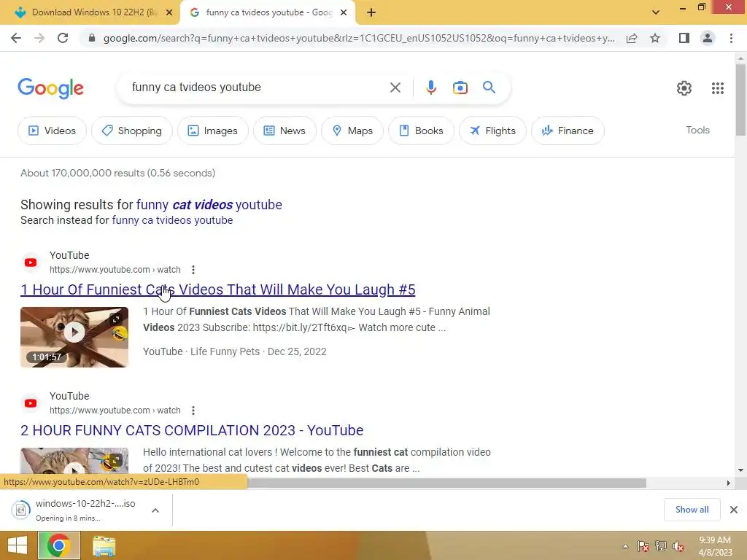This screenshot has height=560, width=747.
Task: Open the Chrome profile avatar menu
Action: [708, 38]
